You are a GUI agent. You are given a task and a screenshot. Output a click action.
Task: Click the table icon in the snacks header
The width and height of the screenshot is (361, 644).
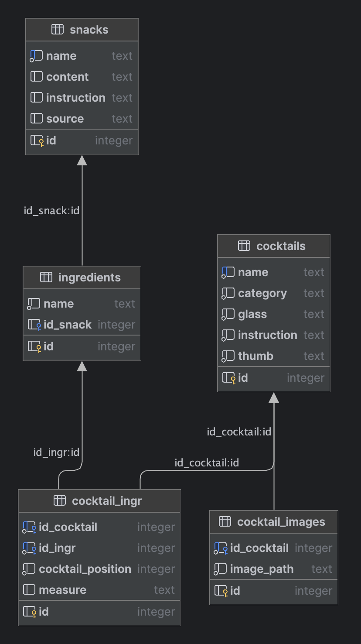click(58, 30)
